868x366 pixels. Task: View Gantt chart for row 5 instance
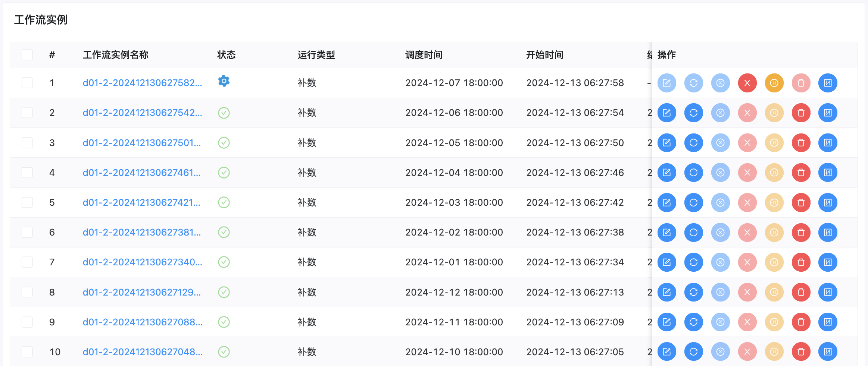point(828,202)
